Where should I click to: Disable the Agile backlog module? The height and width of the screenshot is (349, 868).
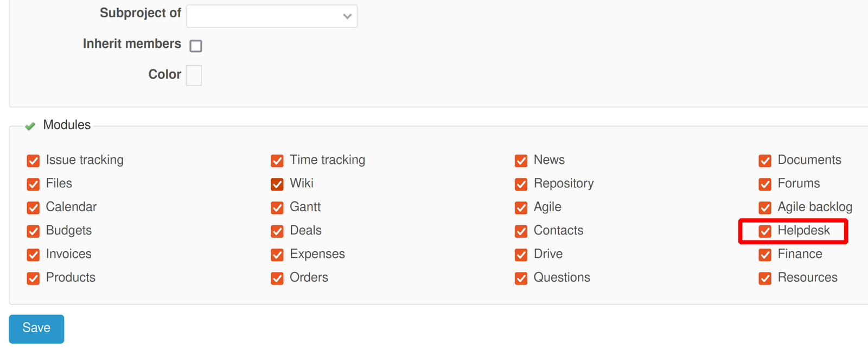pos(765,207)
